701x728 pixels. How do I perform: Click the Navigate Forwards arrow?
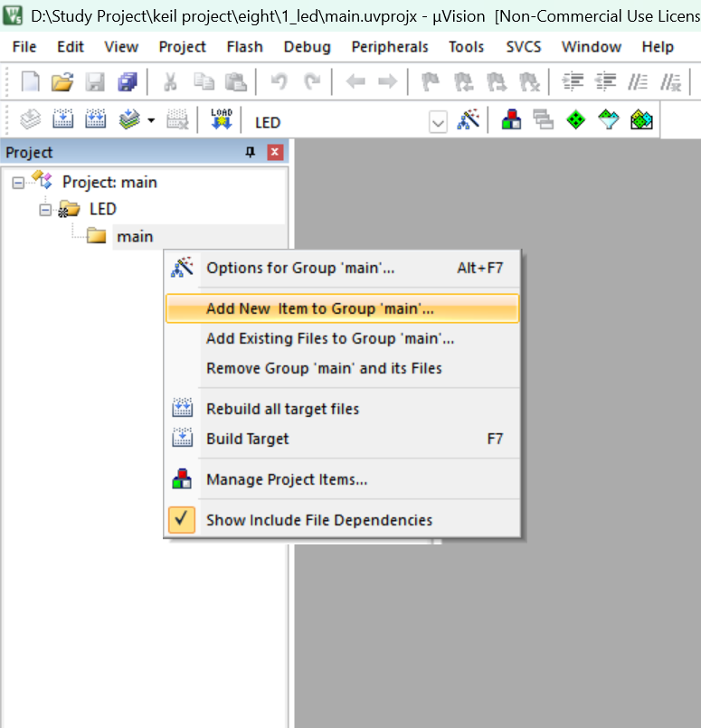pyautogui.click(x=388, y=82)
